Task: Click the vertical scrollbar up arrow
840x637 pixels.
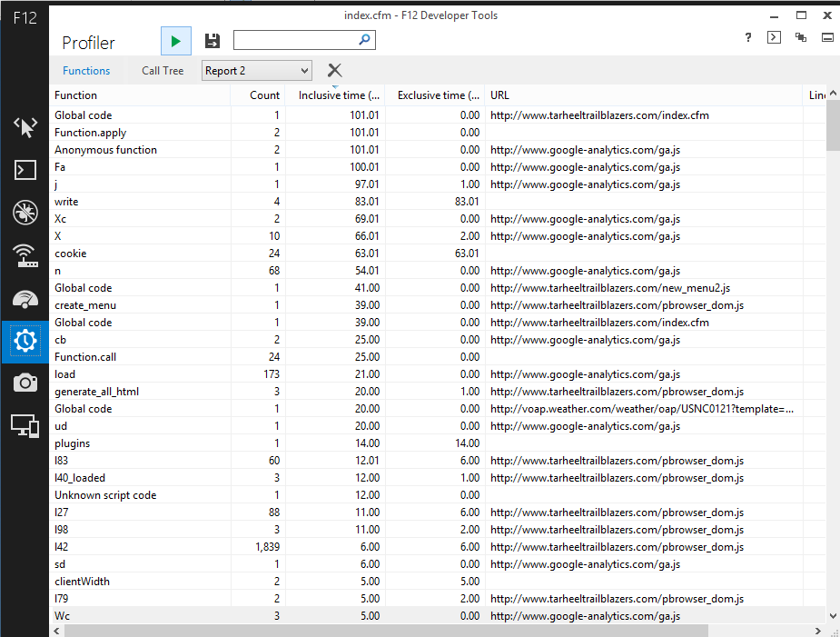Action: pyautogui.click(x=833, y=94)
